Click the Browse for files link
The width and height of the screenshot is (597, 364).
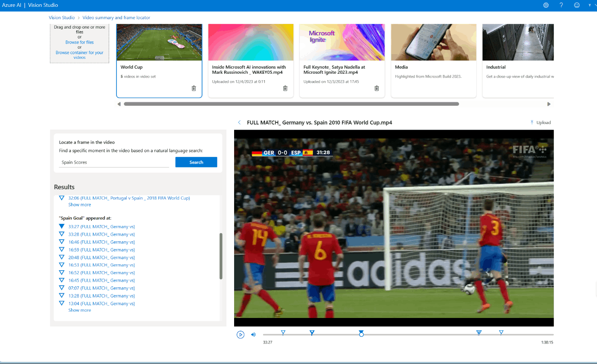(79, 42)
